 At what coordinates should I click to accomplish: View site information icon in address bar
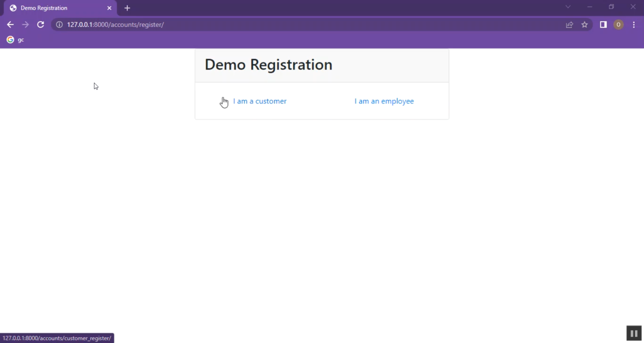(x=59, y=25)
